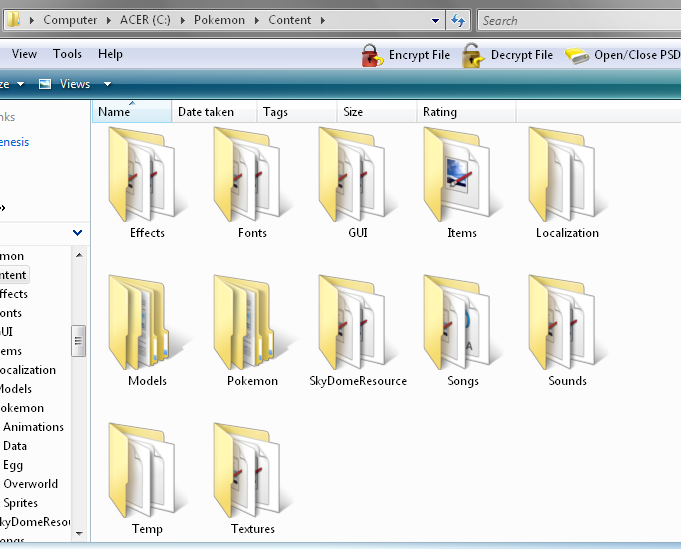This screenshot has width=681, height=549.
Task: Expand the arrow after ACER (C:) breadcrumb
Action: [x=183, y=20]
